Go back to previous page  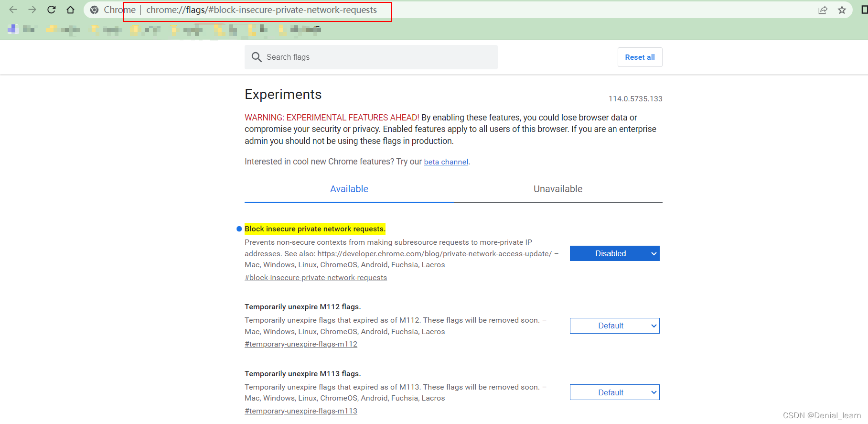pyautogui.click(x=13, y=10)
